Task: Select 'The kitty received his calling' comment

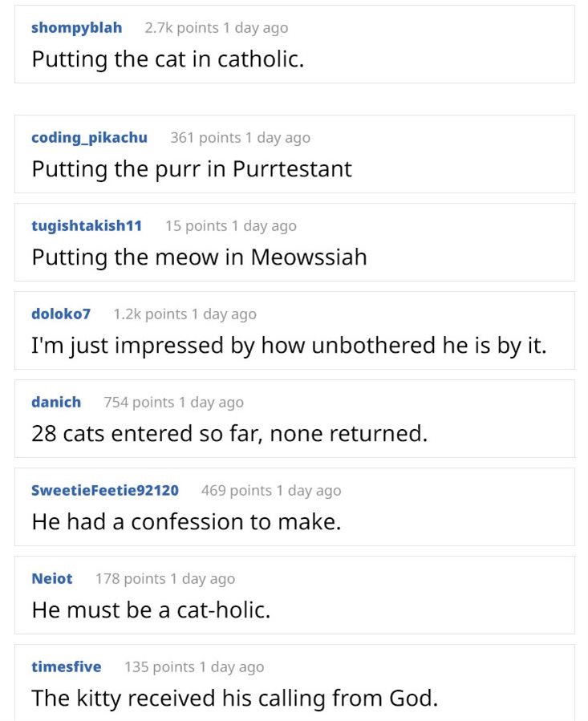Action: click(235, 699)
